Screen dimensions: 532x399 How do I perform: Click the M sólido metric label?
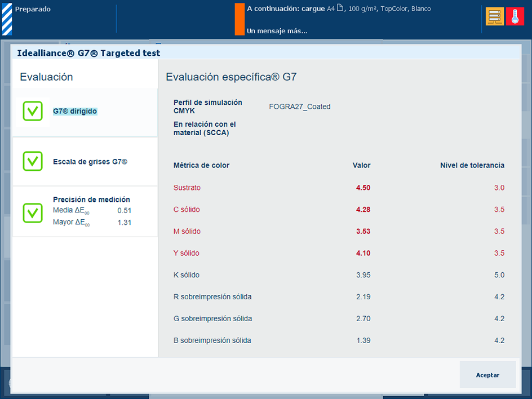click(x=187, y=231)
